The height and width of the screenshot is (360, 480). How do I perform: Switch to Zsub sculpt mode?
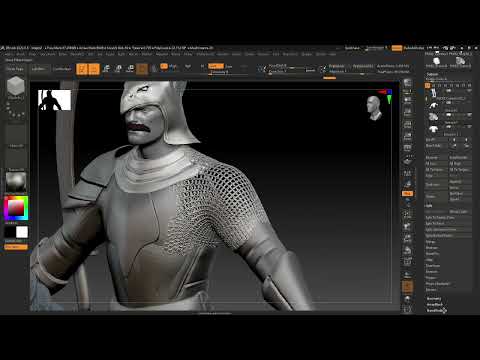229,66
